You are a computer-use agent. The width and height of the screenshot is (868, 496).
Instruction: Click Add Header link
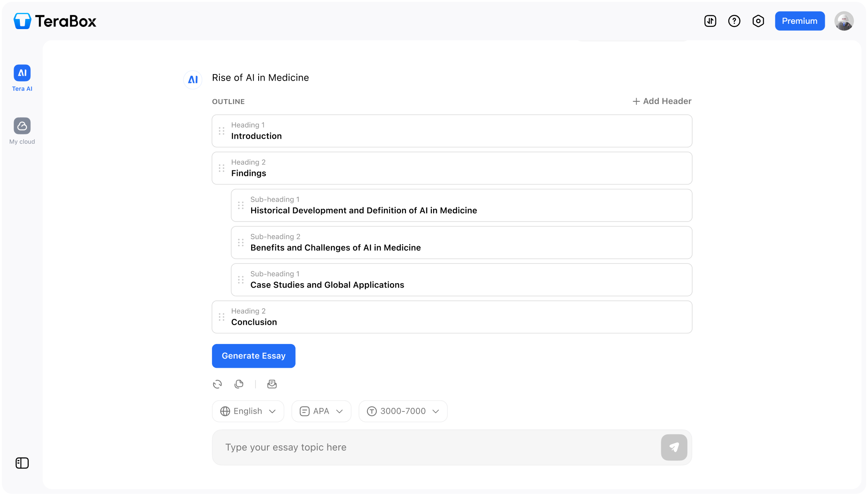[x=662, y=101]
